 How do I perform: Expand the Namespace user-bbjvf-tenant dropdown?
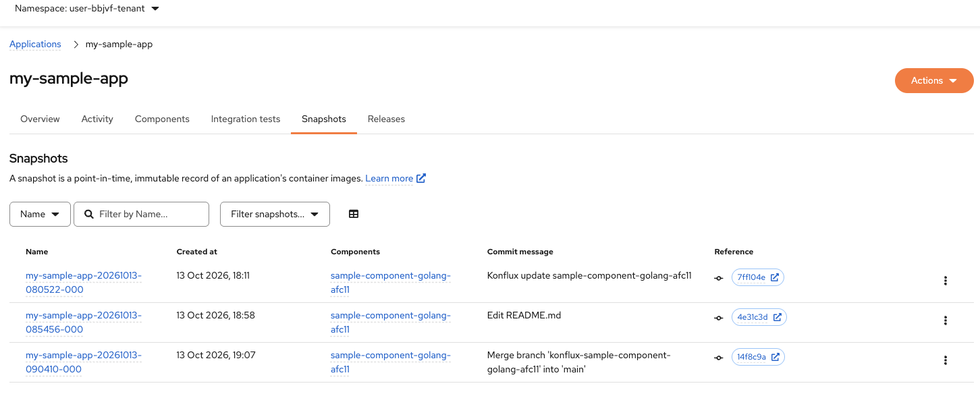coord(88,9)
